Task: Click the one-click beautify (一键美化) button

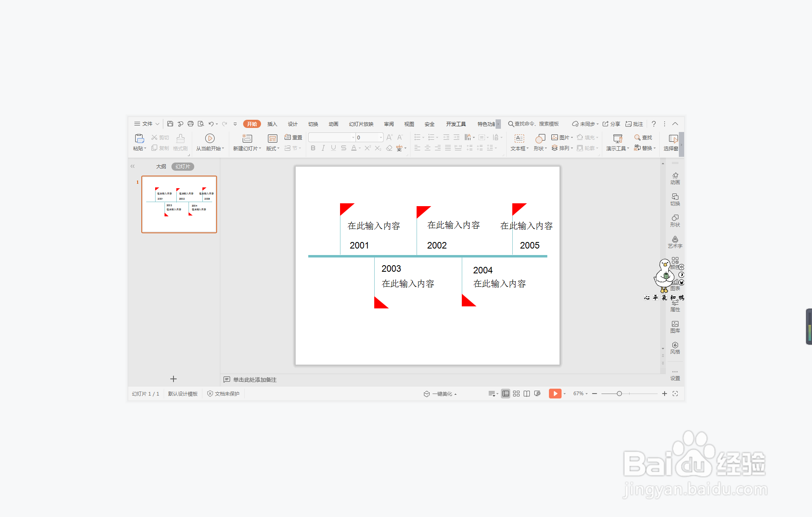Action: coord(441,394)
